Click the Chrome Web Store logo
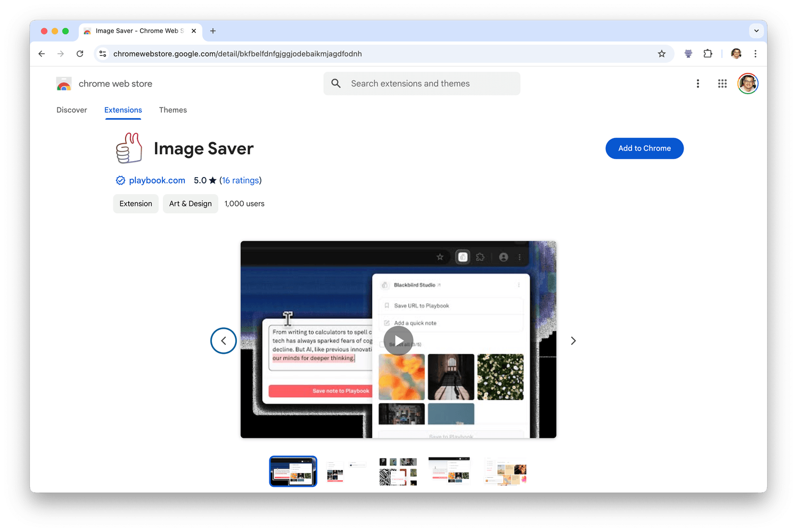 tap(63, 84)
